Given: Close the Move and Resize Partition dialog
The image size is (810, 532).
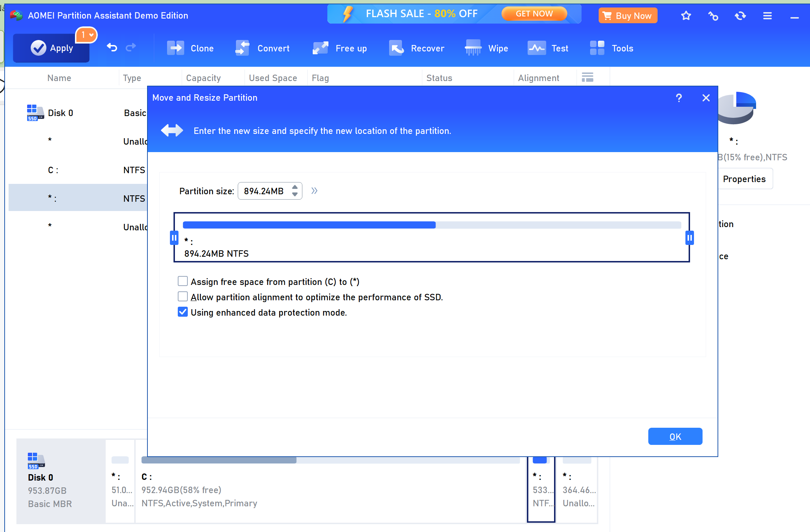Looking at the screenshot, I should click(706, 98).
